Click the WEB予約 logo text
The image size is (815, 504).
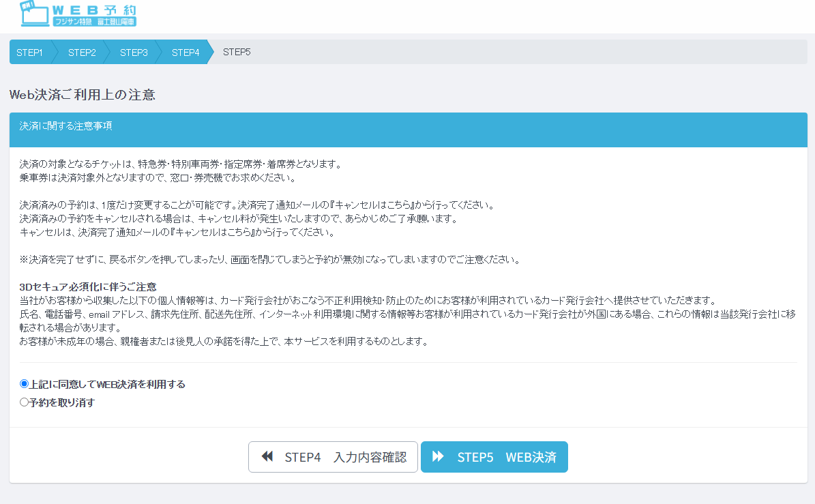coord(95,10)
